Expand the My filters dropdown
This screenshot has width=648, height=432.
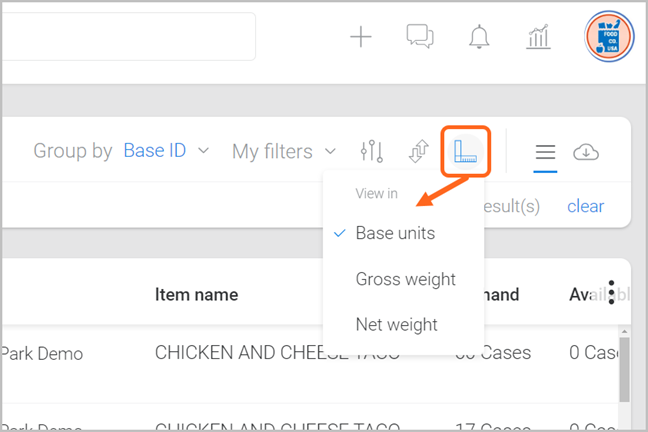point(284,151)
